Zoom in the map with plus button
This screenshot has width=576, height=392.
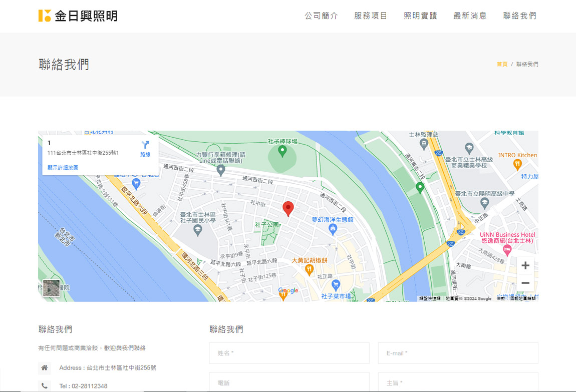point(525,266)
